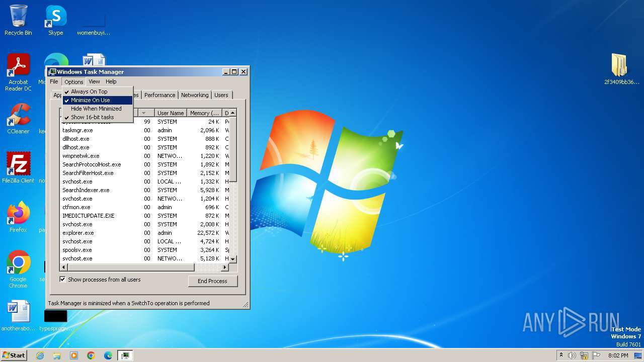Click the 22,572 K memory value
This screenshot has width=644, height=362.
pyautogui.click(x=208, y=233)
